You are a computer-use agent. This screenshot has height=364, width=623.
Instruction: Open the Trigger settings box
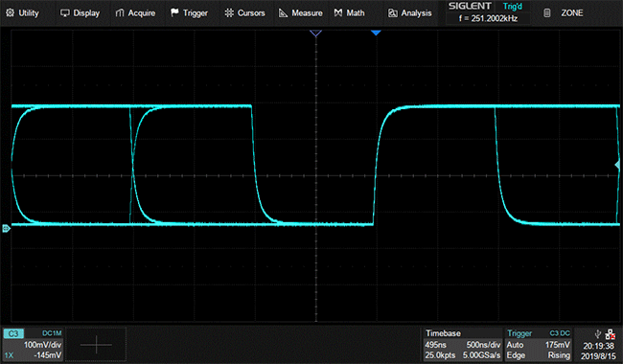[x=538, y=344]
